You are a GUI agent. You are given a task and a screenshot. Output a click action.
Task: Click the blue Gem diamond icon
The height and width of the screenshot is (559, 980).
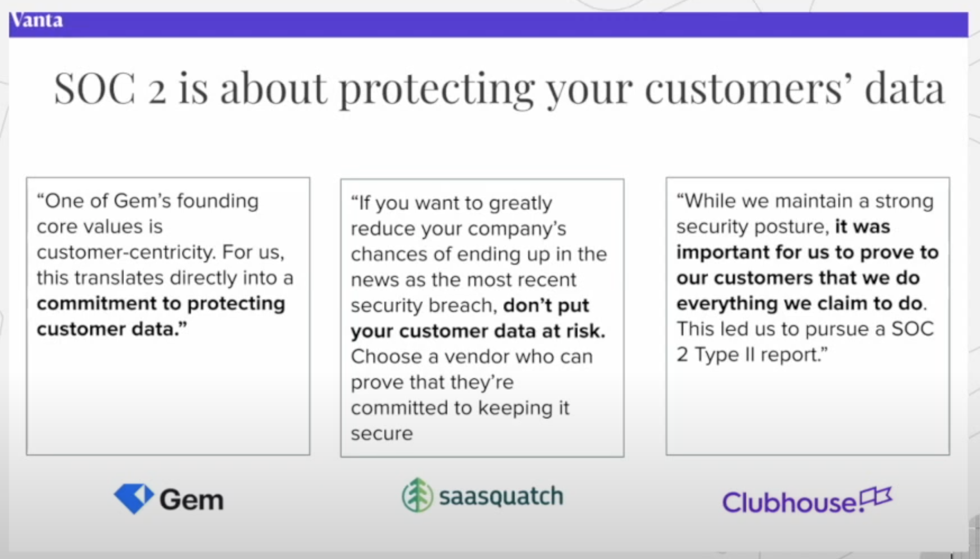pos(133,498)
